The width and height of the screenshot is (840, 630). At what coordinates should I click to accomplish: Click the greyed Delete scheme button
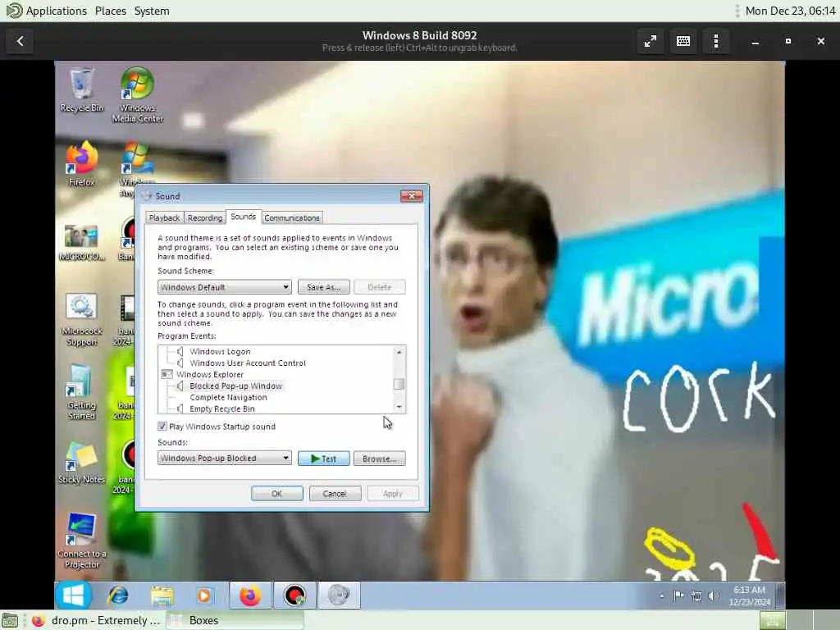[379, 287]
